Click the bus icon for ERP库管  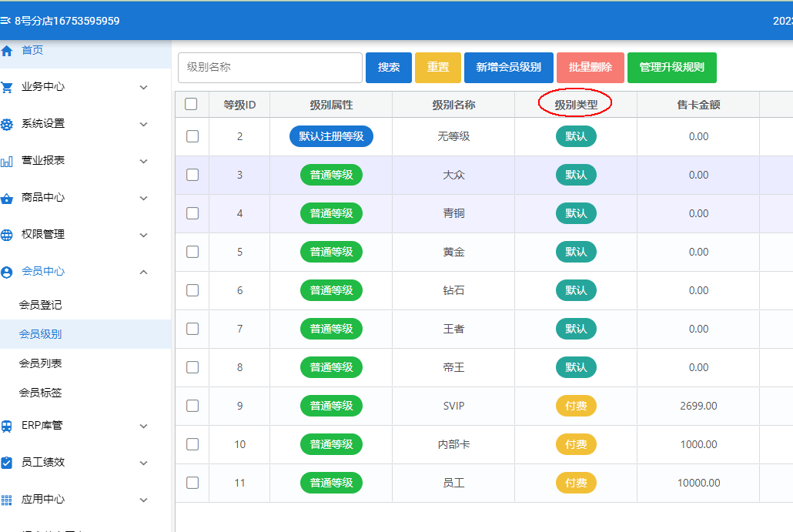click(7, 426)
